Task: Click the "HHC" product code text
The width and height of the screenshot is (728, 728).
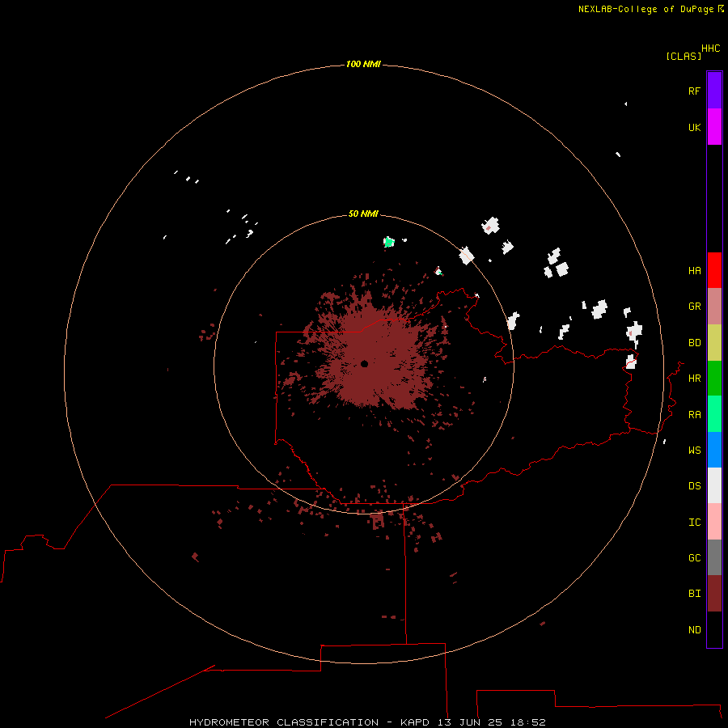Action: (x=710, y=49)
